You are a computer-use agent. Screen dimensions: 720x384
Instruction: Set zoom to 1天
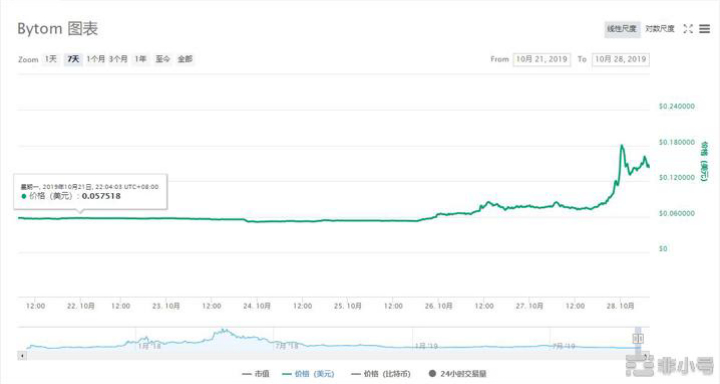click(51, 59)
